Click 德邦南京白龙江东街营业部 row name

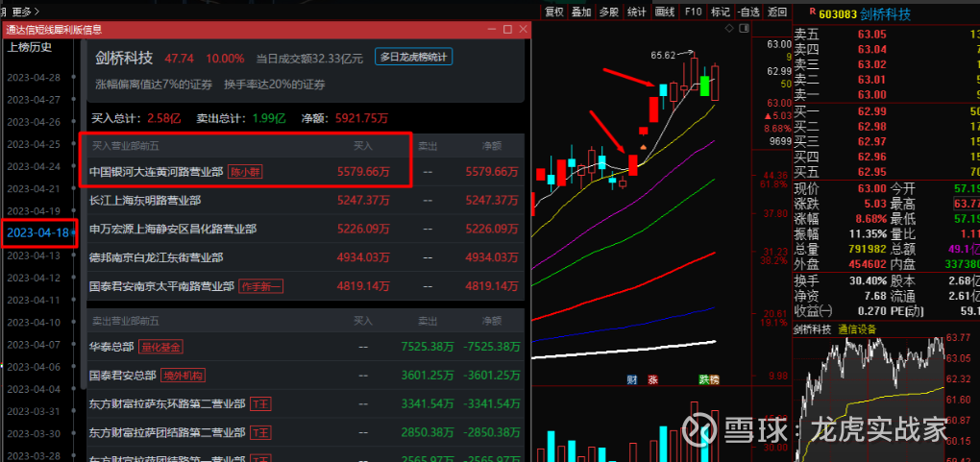(x=157, y=257)
